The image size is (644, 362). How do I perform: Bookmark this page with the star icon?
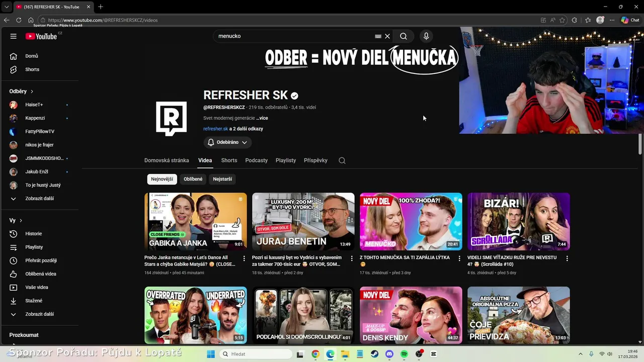[x=562, y=20]
